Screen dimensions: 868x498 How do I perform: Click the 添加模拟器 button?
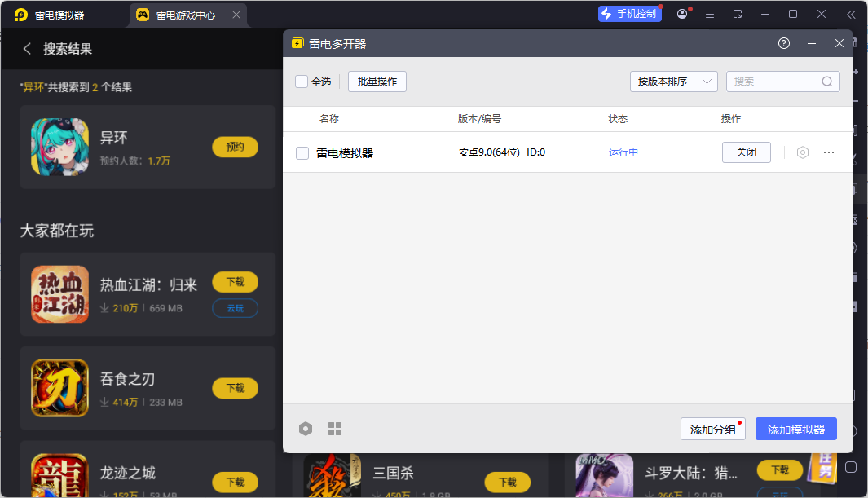tap(796, 429)
